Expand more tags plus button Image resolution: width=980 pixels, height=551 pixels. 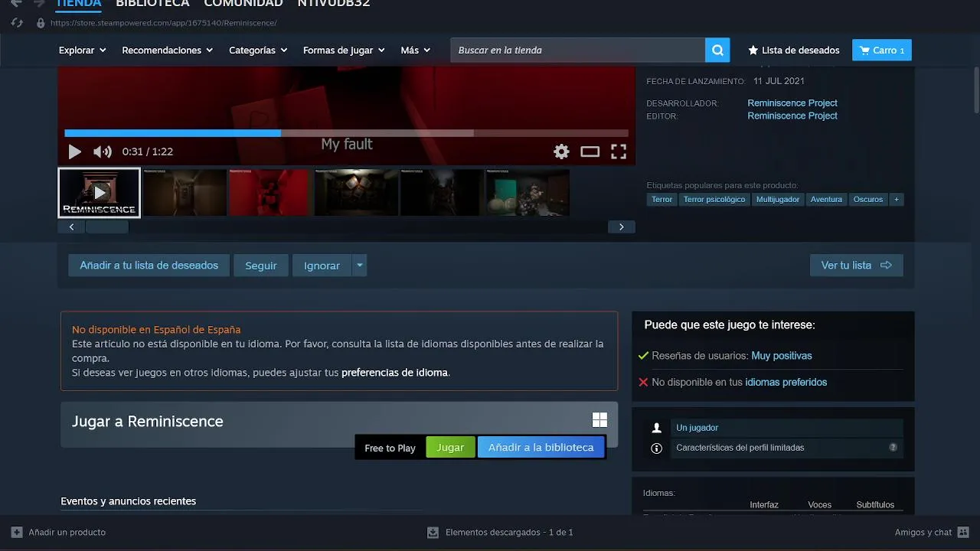point(897,199)
